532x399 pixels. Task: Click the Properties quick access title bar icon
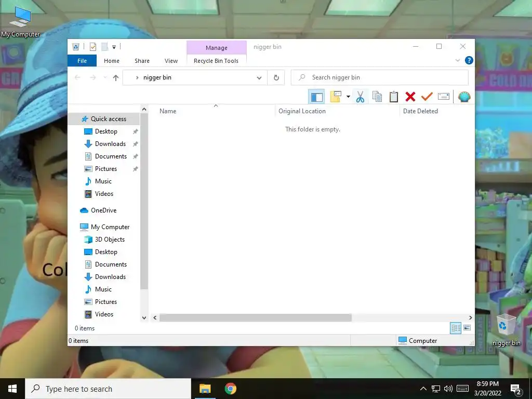coord(92,47)
